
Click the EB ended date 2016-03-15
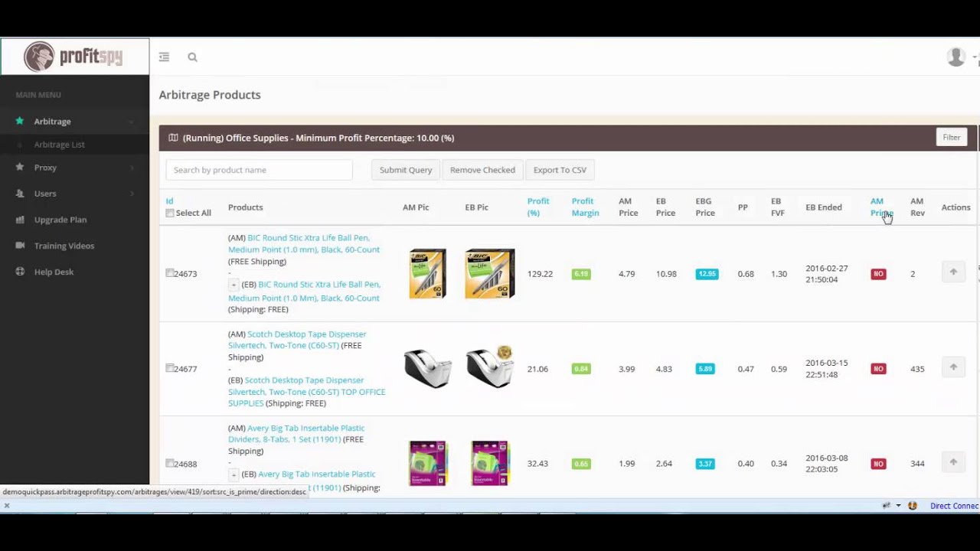(x=826, y=369)
